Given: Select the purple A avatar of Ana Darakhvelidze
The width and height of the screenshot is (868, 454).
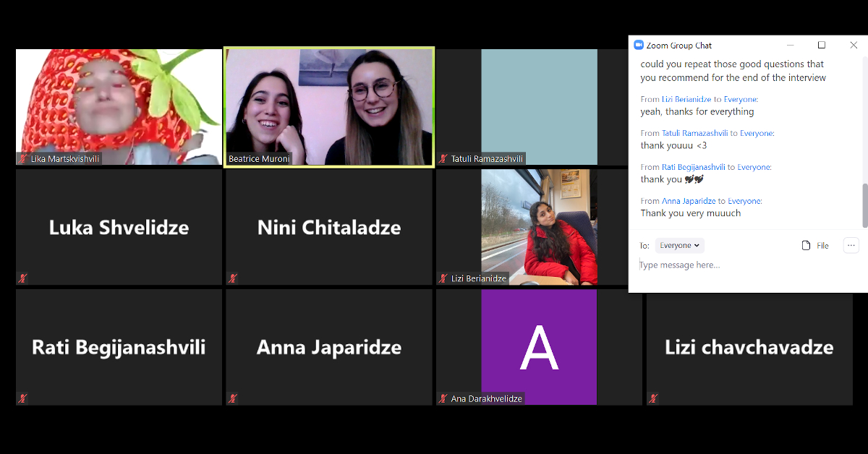Looking at the screenshot, I should pos(539,347).
